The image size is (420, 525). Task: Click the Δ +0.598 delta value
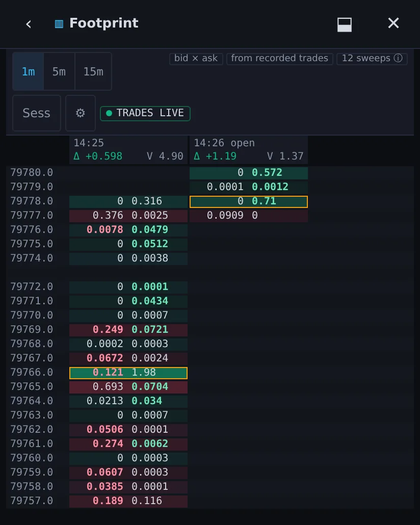tap(98, 156)
